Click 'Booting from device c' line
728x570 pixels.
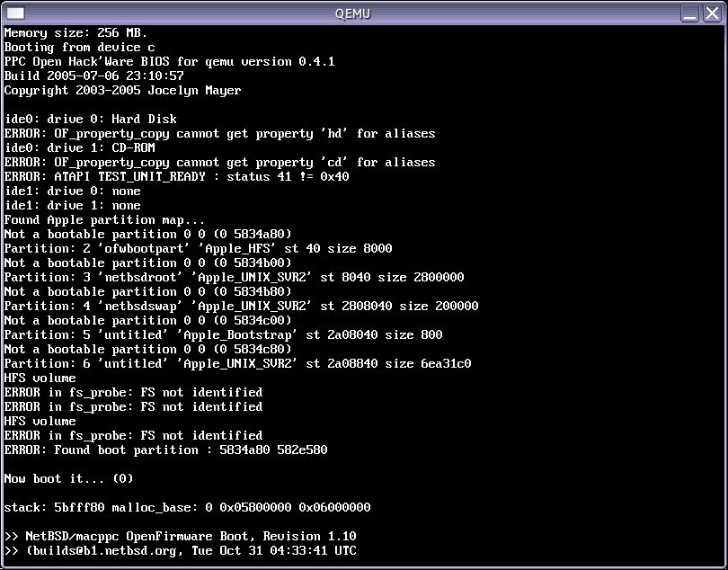coord(79,48)
